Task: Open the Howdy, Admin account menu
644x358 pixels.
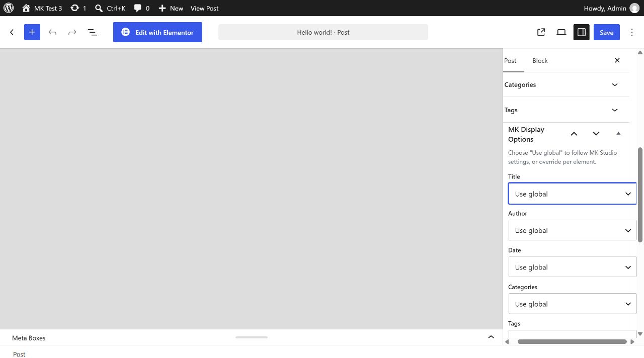Action: click(611, 8)
